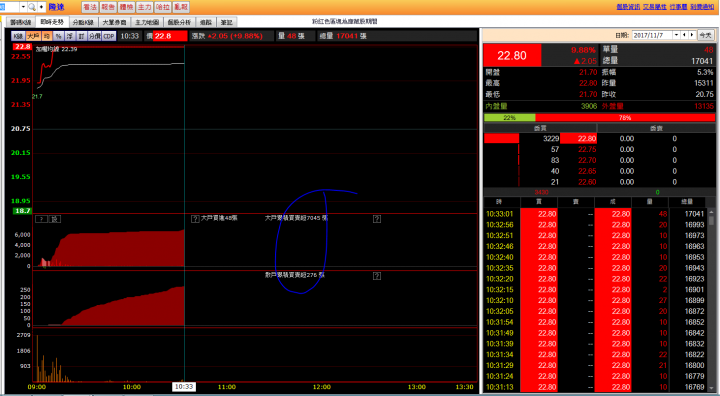720x396 pixels.
Task: Click the magnifier search icon in top toolbar
Action: point(32,7)
